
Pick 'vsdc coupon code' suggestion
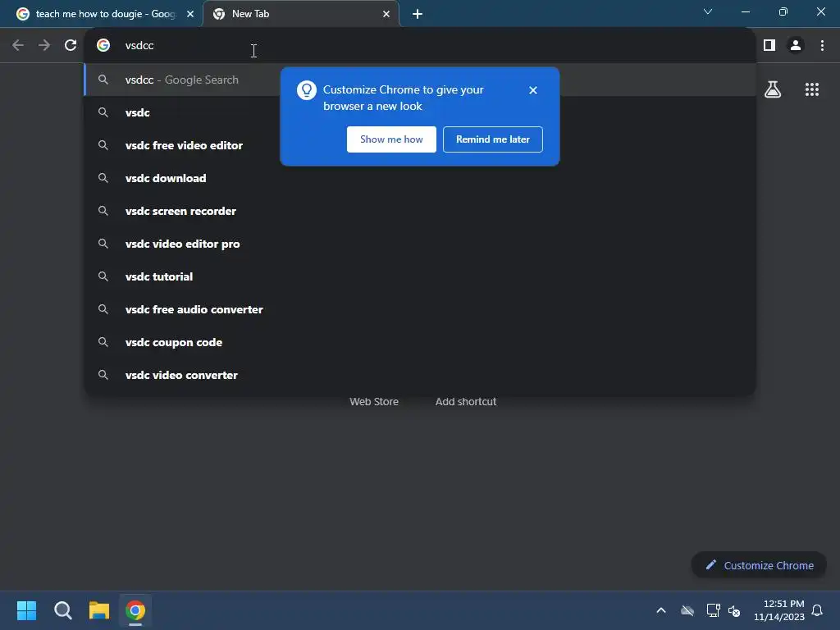point(420,342)
